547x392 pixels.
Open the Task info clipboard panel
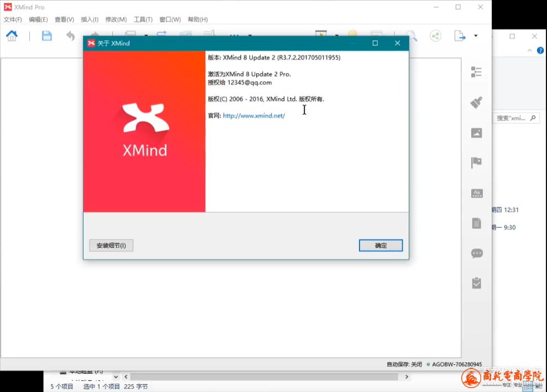[476, 283]
